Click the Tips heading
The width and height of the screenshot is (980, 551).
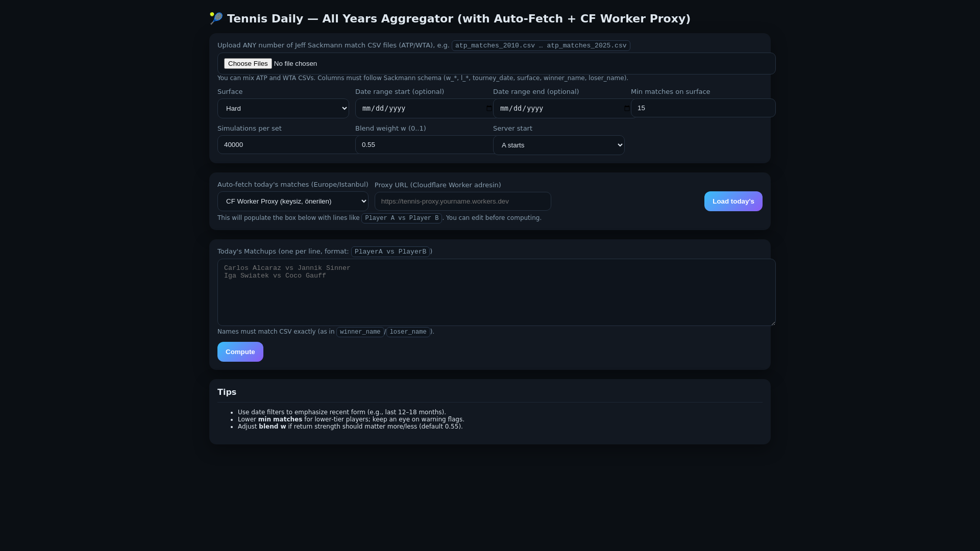click(227, 392)
